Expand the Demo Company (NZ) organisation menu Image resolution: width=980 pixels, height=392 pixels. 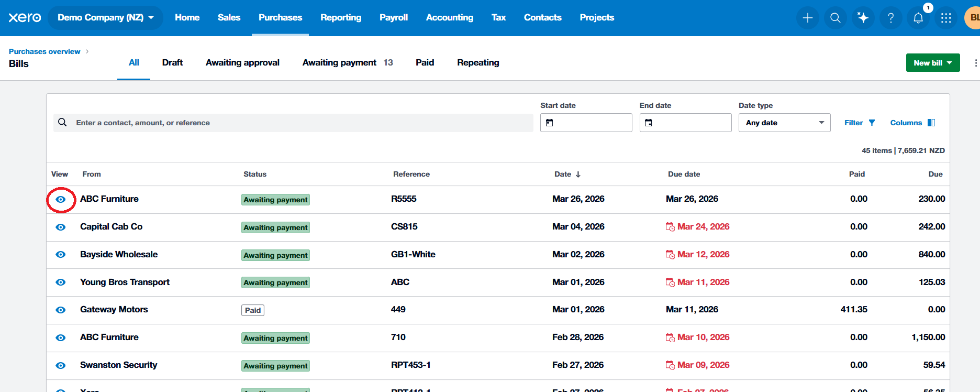tap(105, 18)
